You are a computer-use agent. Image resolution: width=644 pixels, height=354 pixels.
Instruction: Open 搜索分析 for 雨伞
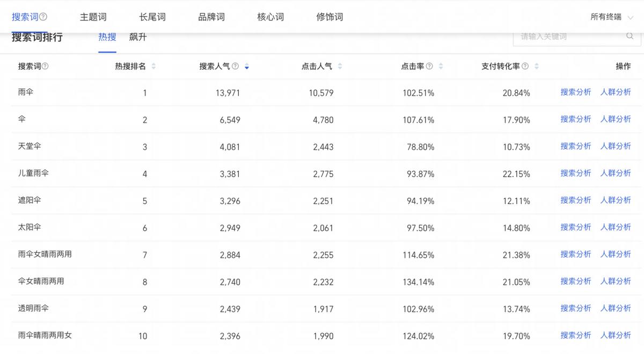576,92
